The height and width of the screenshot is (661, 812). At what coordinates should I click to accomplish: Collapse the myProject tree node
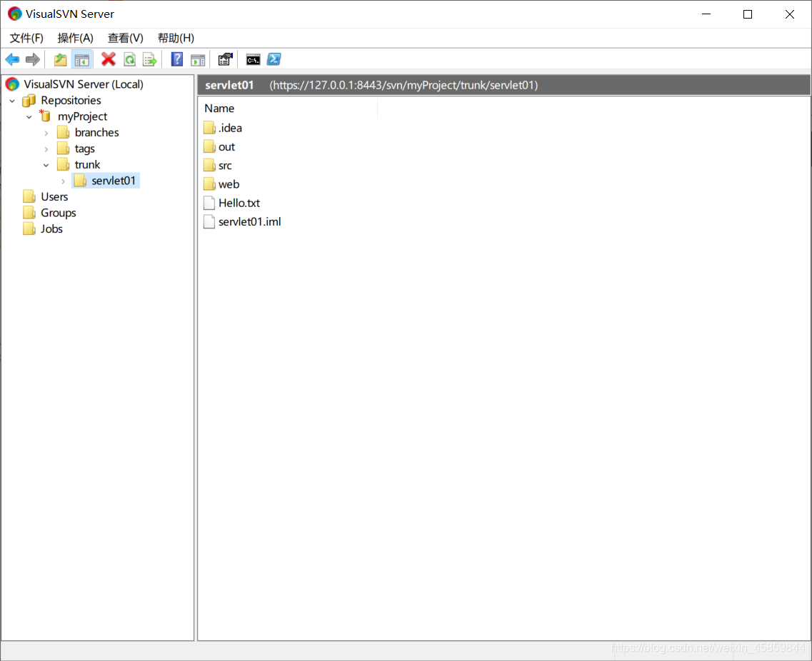click(x=29, y=117)
